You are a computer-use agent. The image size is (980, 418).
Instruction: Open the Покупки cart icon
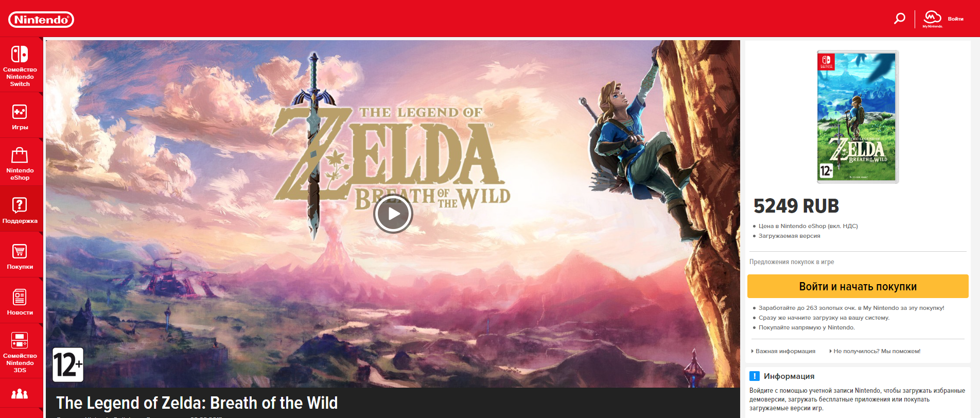click(20, 251)
